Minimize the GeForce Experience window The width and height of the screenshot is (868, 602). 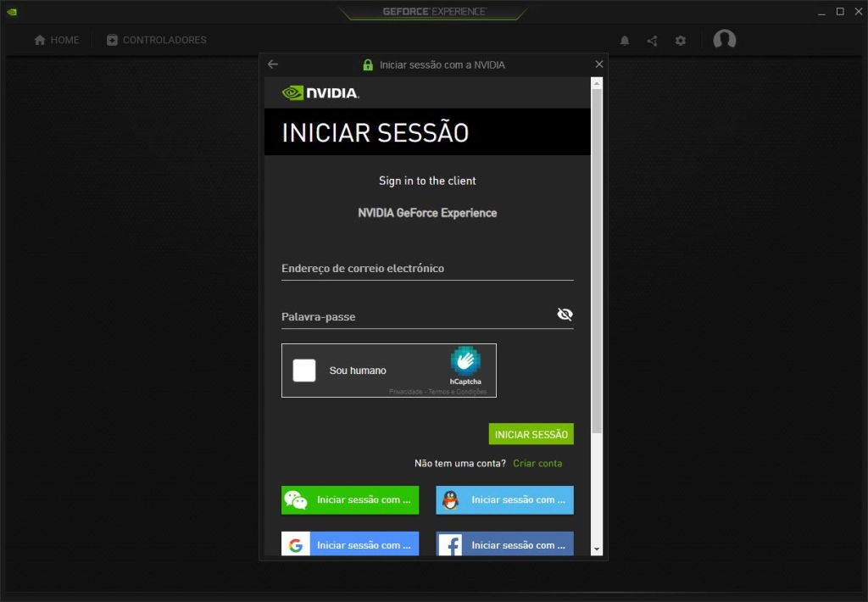pyautogui.click(x=821, y=12)
